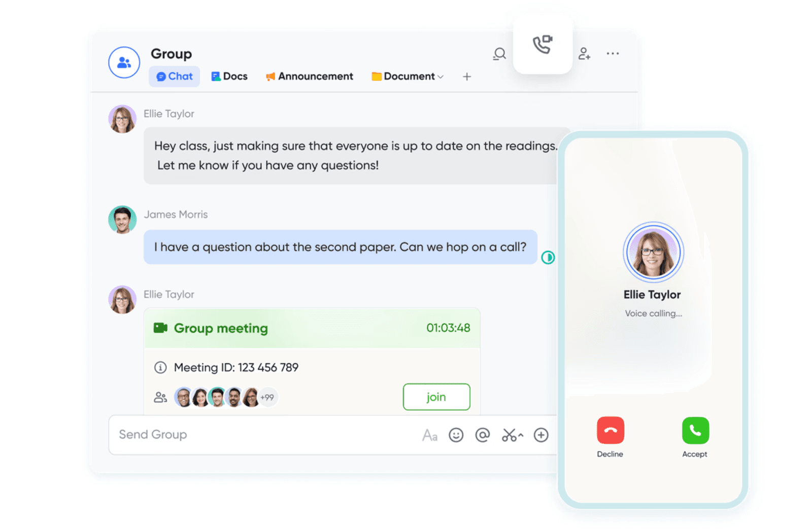This screenshot has width=812, height=530.
Task: Join the Group meeting
Action: pos(436,397)
